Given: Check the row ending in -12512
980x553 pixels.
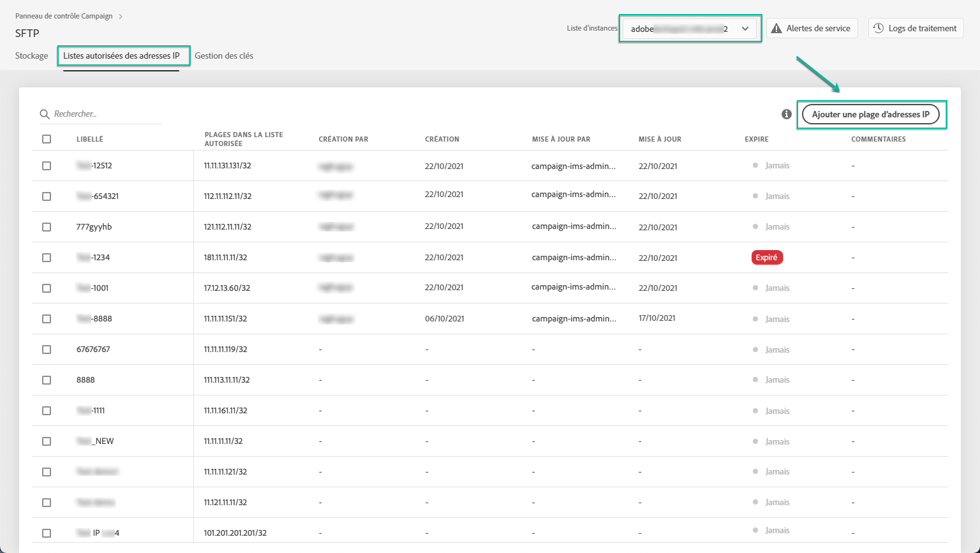Looking at the screenshot, I should tap(47, 166).
